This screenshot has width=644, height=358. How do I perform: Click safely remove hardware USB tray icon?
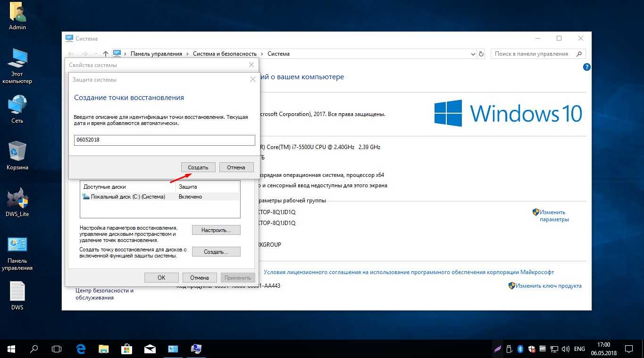point(510,349)
